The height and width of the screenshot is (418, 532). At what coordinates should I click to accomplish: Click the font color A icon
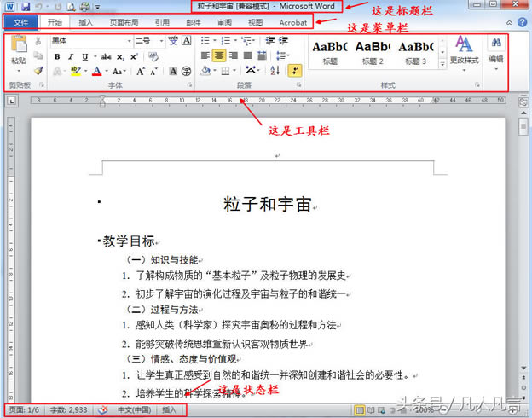pyautogui.click(x=96, y=72)
